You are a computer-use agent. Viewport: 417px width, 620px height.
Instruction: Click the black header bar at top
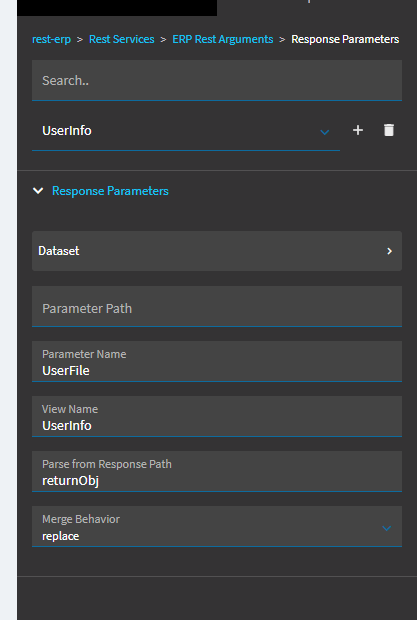coord(117,8)
